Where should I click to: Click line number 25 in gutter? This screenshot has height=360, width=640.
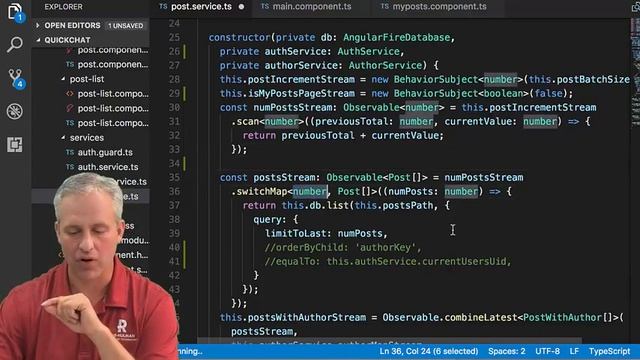174,38
